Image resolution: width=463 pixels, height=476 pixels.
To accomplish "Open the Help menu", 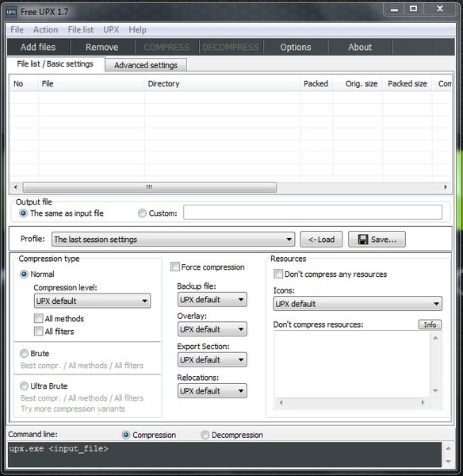I will (137, 30).
